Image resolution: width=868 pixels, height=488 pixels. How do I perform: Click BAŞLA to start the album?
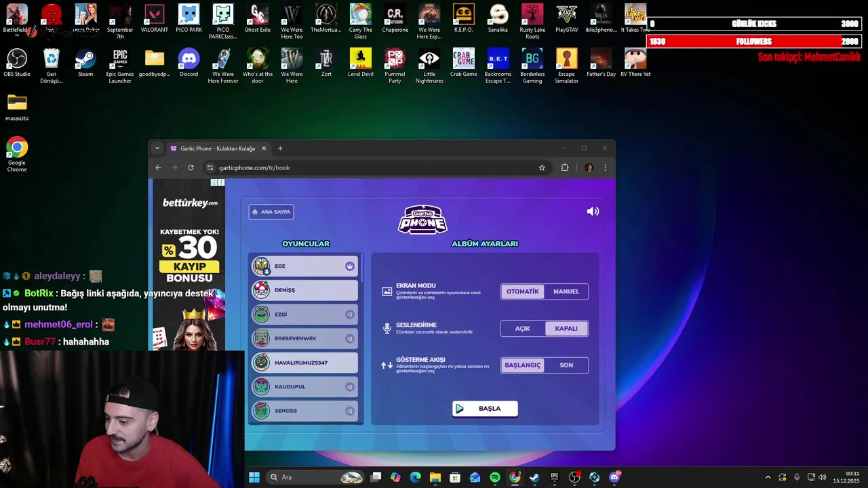tap(485, 409)
